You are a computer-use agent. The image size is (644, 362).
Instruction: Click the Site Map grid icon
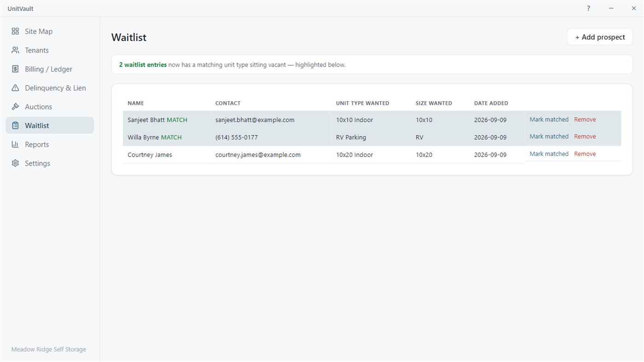pos(15,31)
